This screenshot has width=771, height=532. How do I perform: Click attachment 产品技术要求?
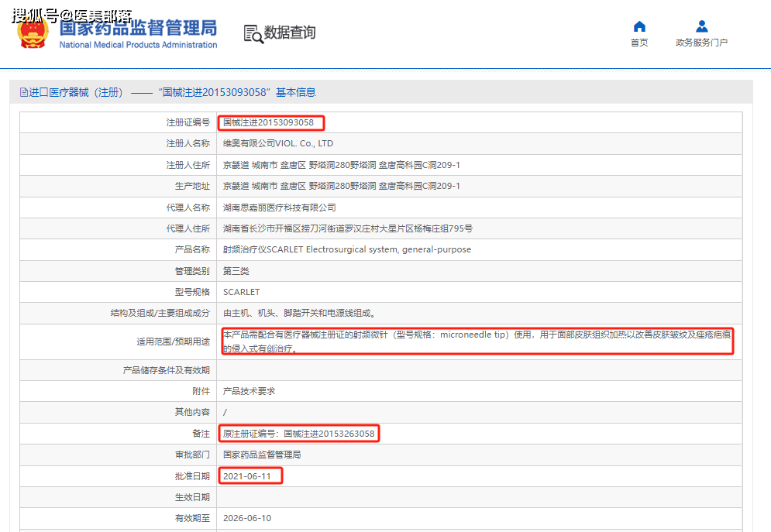tap(250, 391)
